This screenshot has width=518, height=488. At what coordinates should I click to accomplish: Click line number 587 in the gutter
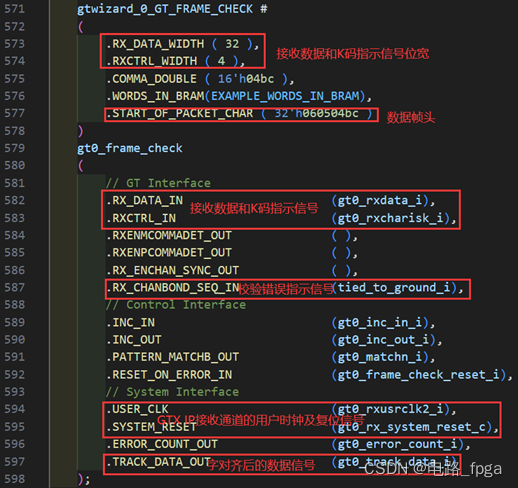click(14, 288)
